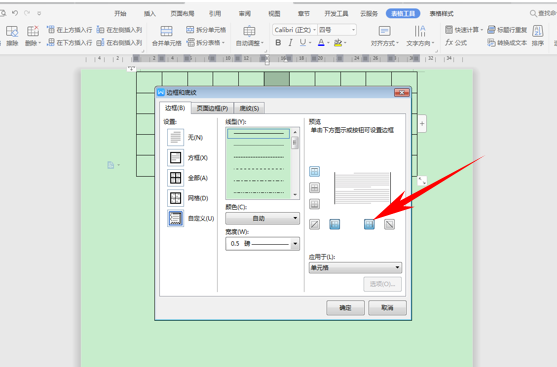
Task: Insert a column left with 在左侧插入列
Action: click(x=119, y=30)
